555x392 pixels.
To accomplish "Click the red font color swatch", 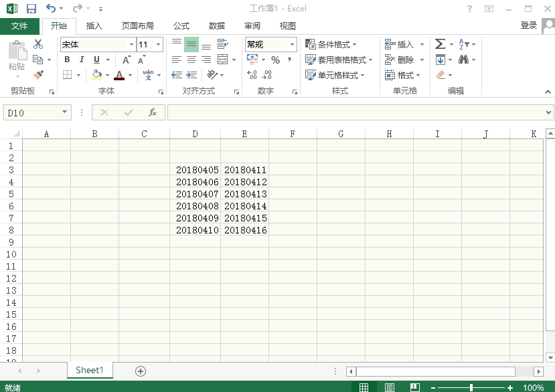I will [x=119, y=76].
